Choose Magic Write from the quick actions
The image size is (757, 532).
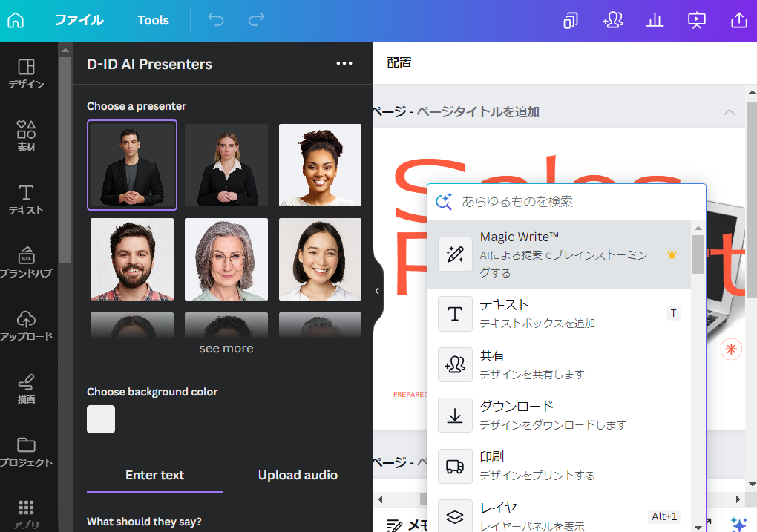coord(559,254)
